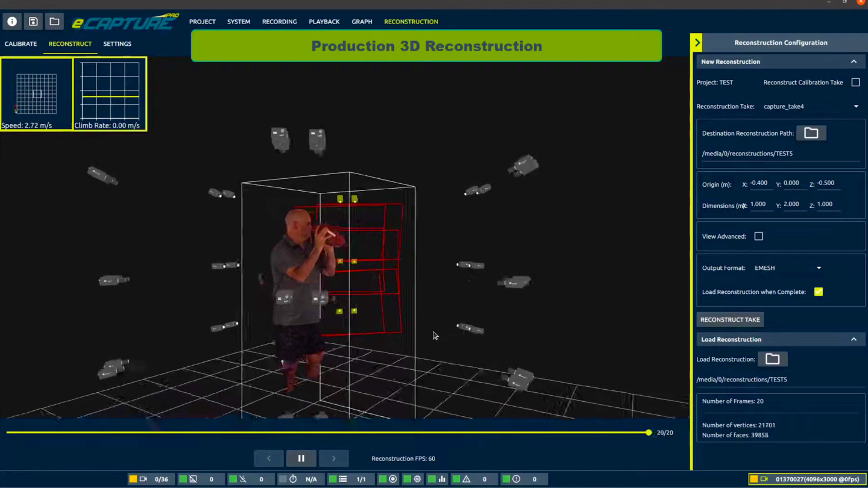Collapse the side panel with yellow arrow
Image resolution: width=868 pixels, height=488 pixels.
point(697,43)
